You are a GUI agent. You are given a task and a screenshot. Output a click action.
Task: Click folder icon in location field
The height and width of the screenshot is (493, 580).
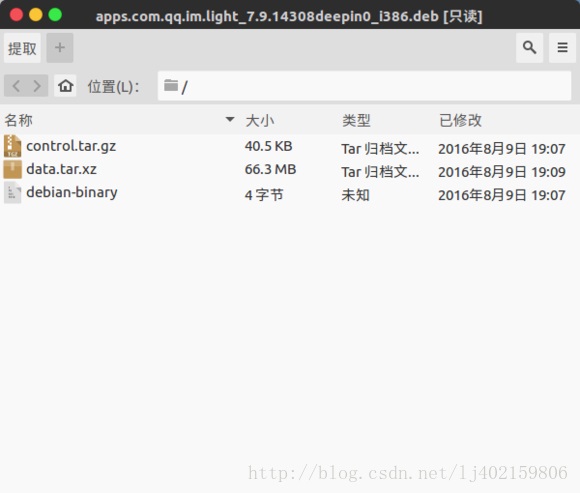(x=171, y=85)
